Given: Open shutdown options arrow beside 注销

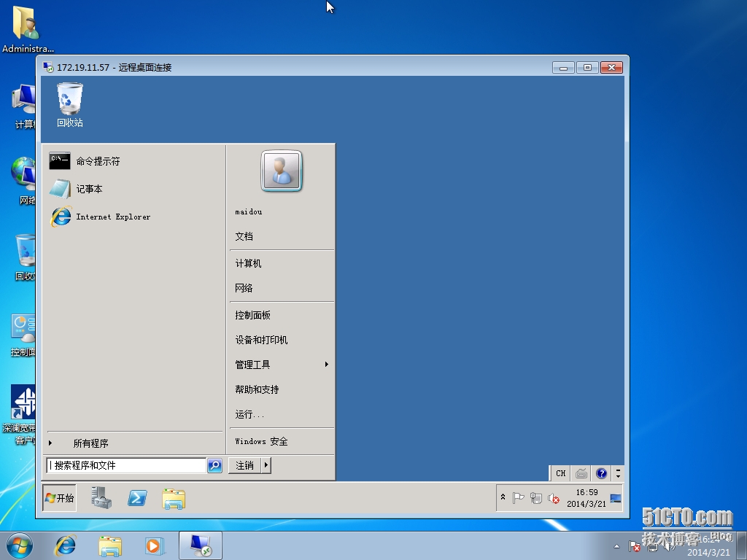Looking at the screenshot, I should coord(266,465).
